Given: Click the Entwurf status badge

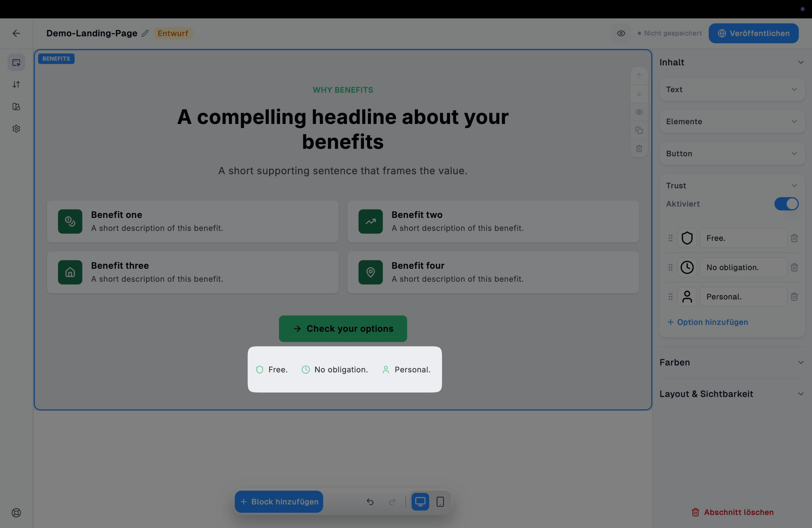Looking at the screenshot, I should pos(173,33).
